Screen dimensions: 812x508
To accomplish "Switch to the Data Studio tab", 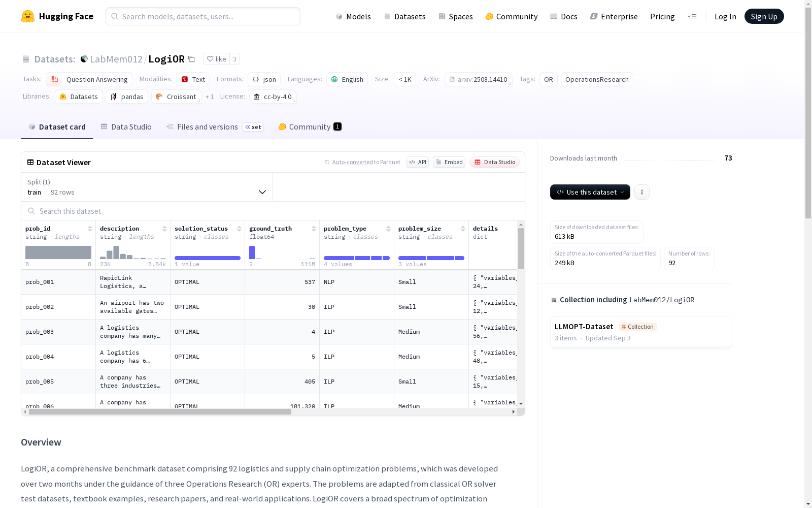I will point(126,127).
